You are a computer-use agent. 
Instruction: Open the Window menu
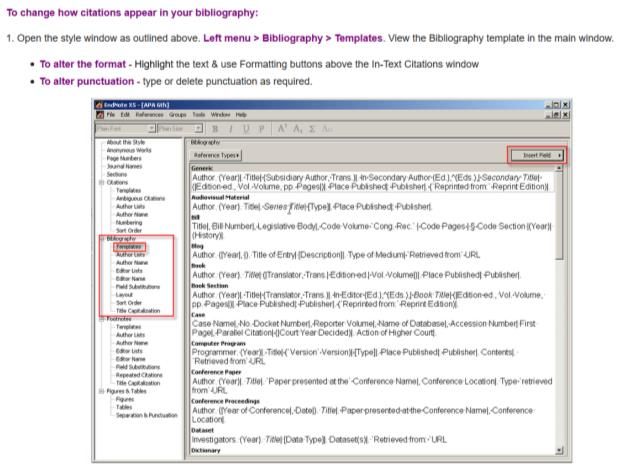tap(220, 115)
